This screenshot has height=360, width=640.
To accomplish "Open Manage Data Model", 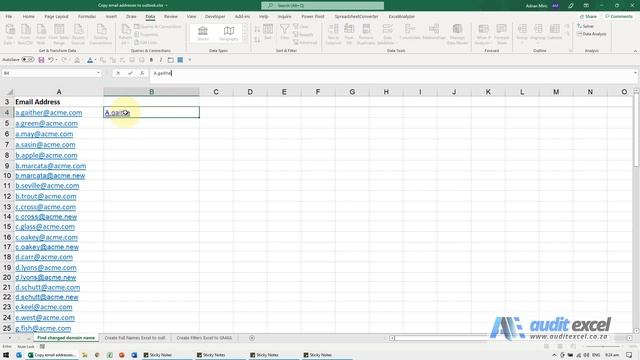I will point(457,34).
